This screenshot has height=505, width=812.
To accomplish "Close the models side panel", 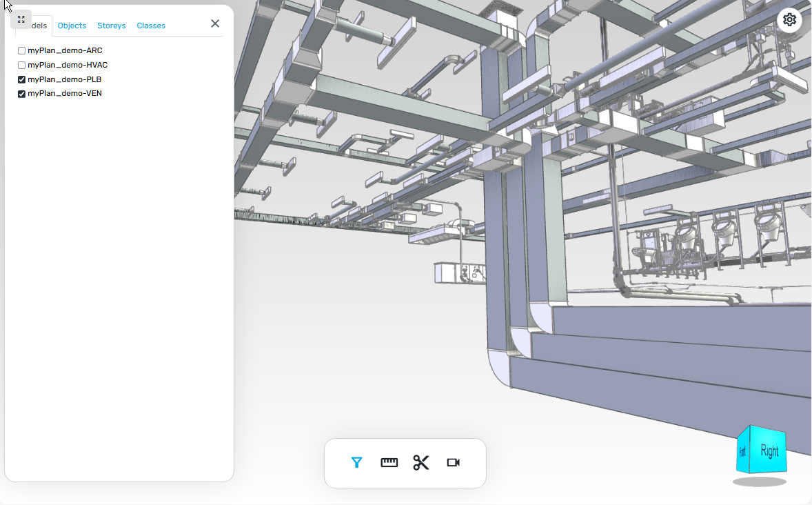I will point(215,24).
